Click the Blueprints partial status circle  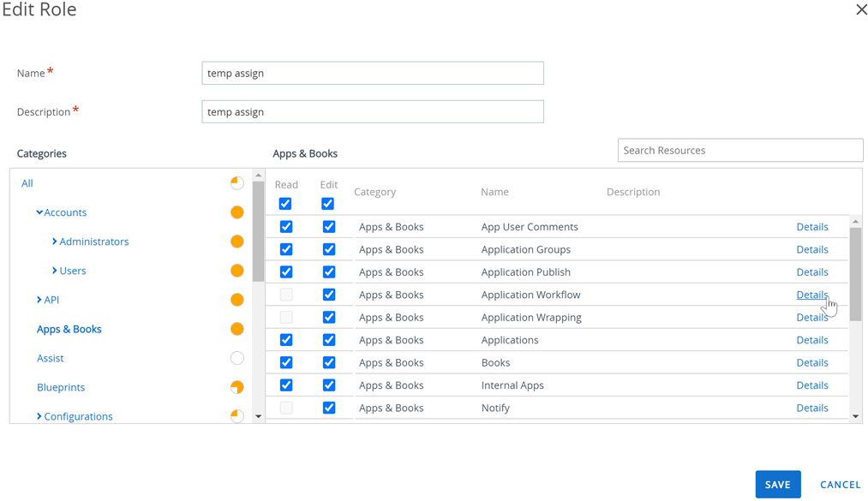coord(237,387)
